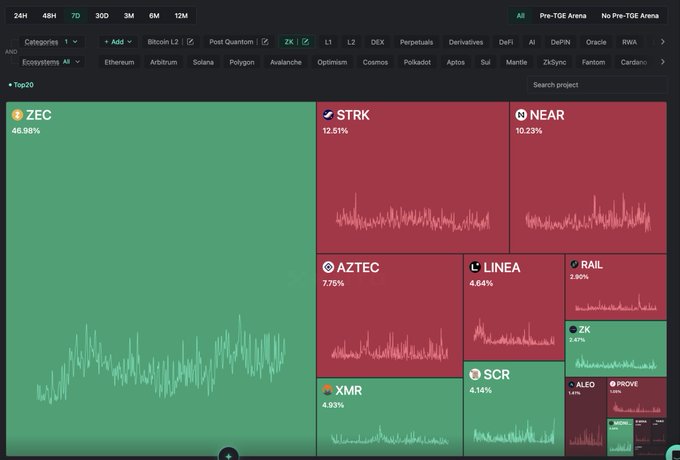Click the XMR coin logo icon
This screenshot has height=460, width=680.
[x=327, y=390]
